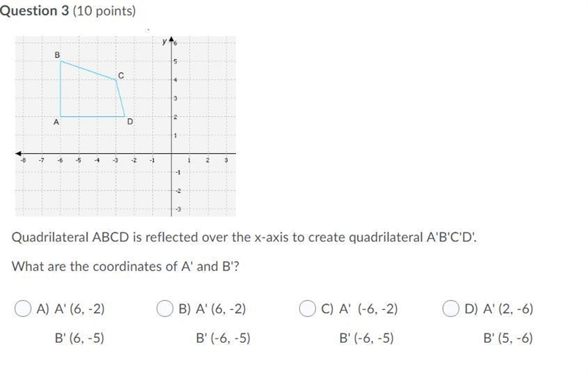Choose radio option C
This screenshot has height=376, width=588.
click(x=307, y=308)
